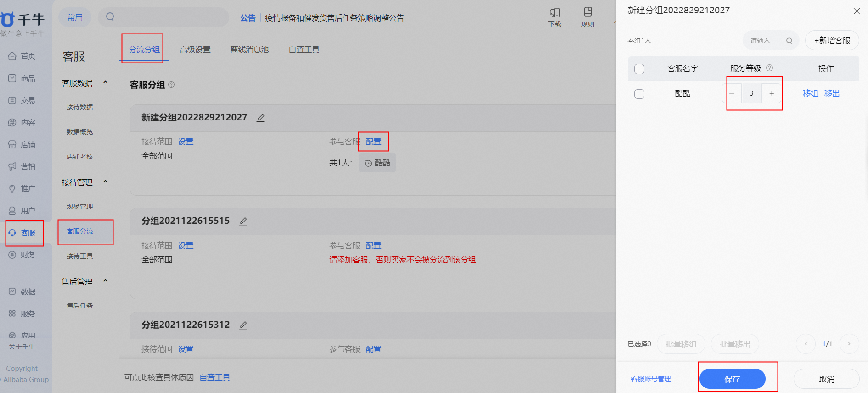The image size is (868, 393).
Task: Edit the name of group 分组2021122615515
Action: (x=243, y=221)
